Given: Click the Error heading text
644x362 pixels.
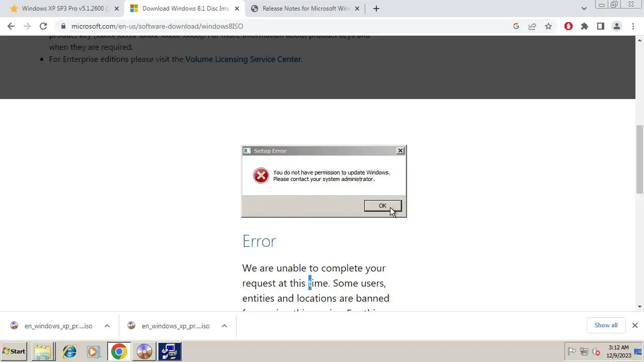Looking at the screenshot, I should pyautogui.click(x=259, y=241).
